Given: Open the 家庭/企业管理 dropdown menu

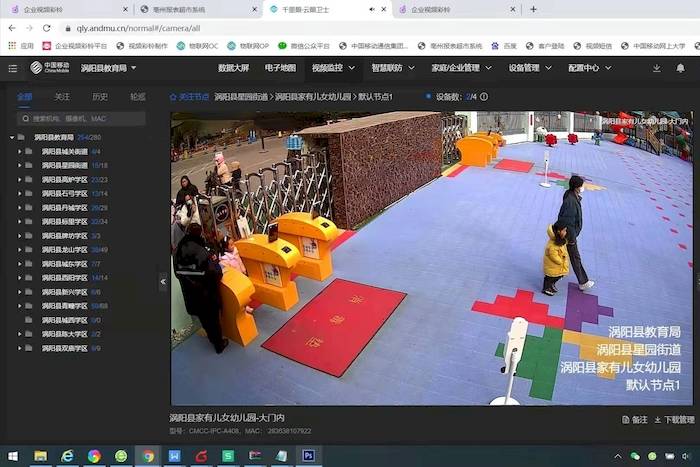Looking at the screenshot, I should click(x=461, y=68).
